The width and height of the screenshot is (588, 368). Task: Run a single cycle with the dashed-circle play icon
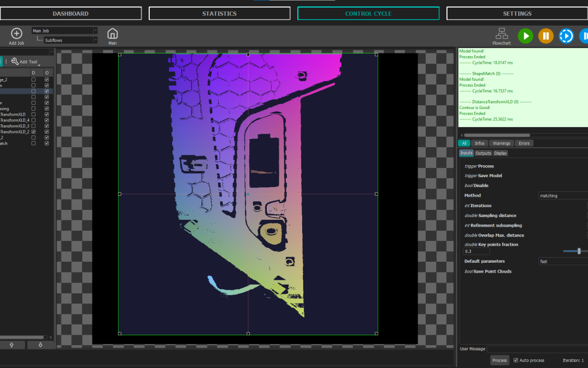[x=566, y=36]
